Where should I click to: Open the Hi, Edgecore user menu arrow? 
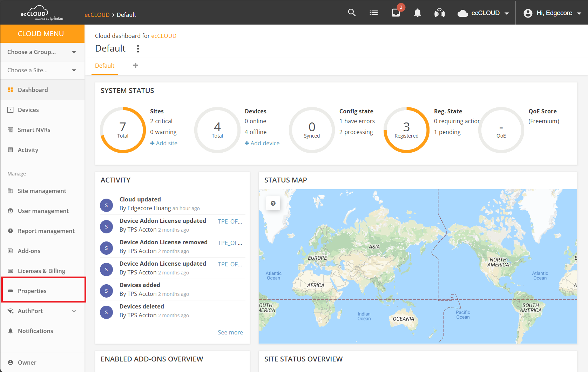click(579, 13)
